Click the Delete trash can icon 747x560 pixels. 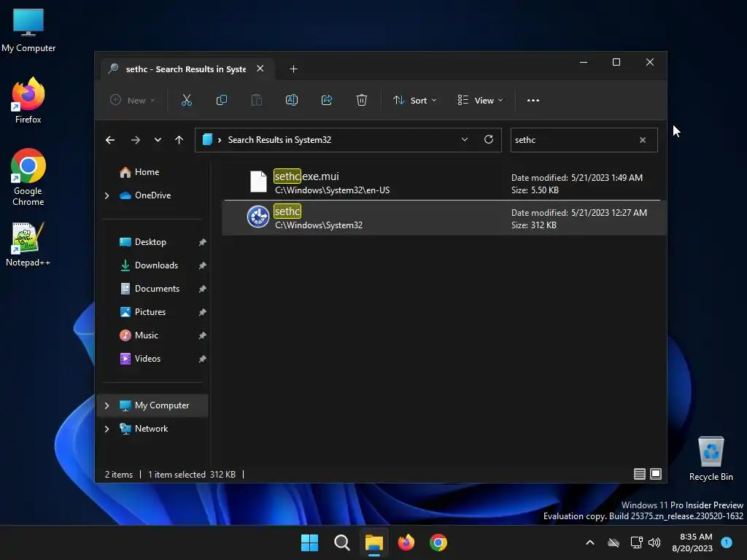[362, 100]
